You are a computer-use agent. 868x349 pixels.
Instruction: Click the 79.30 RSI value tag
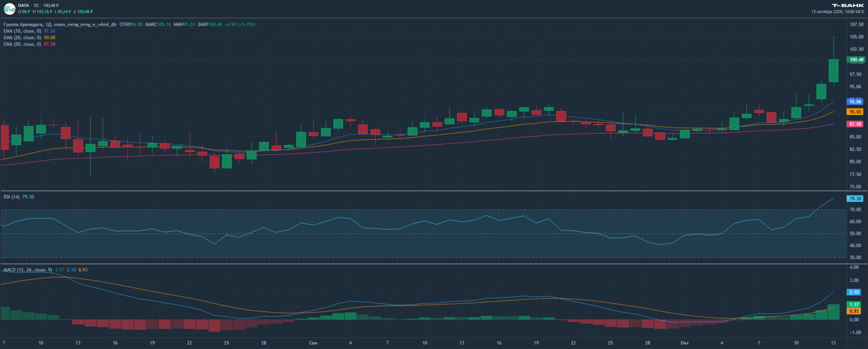coord(855,199)
